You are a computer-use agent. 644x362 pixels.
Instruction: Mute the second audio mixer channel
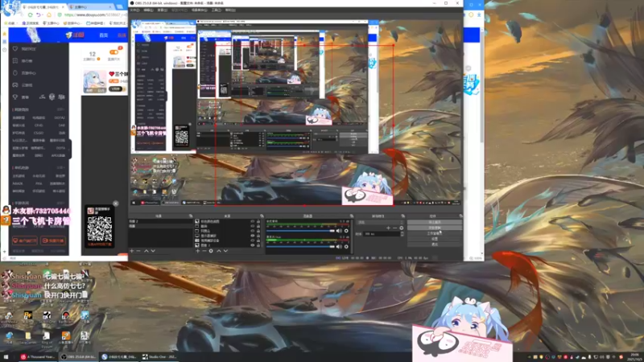click(x=339, y=247)
